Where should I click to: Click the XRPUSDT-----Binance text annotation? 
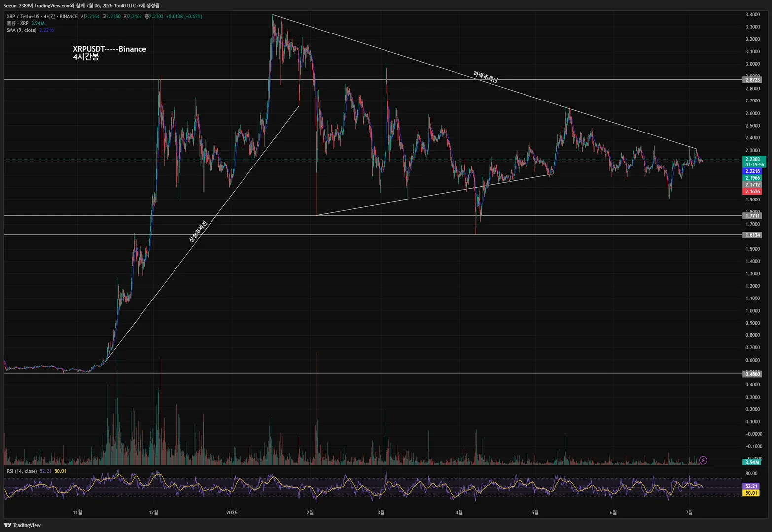[109, 49]
